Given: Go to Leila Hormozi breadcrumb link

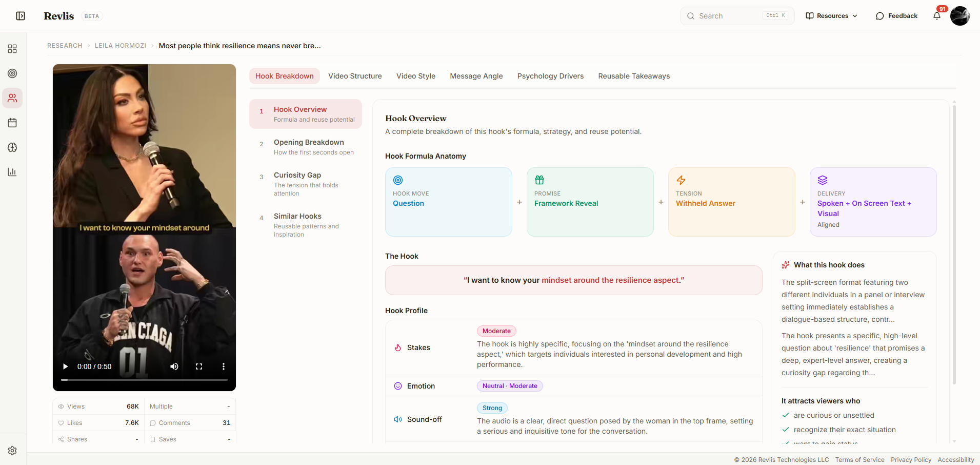Looking at the screenshot, I should point(121,46).
